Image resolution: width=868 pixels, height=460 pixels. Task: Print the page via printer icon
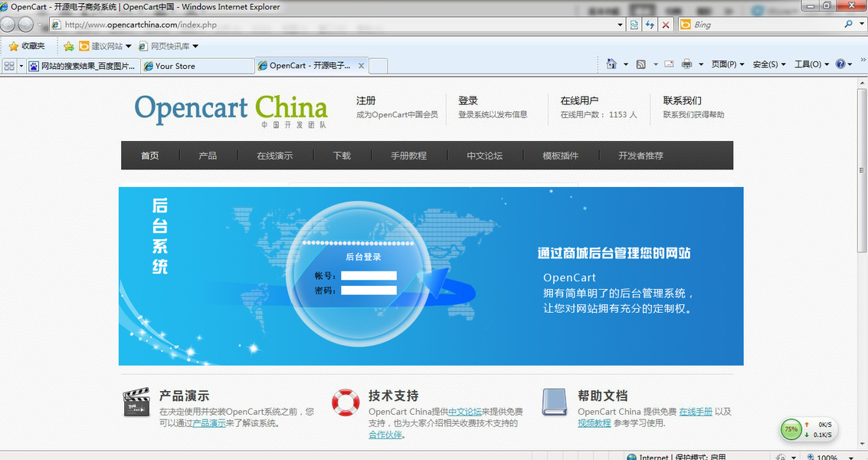click(687, 64)
